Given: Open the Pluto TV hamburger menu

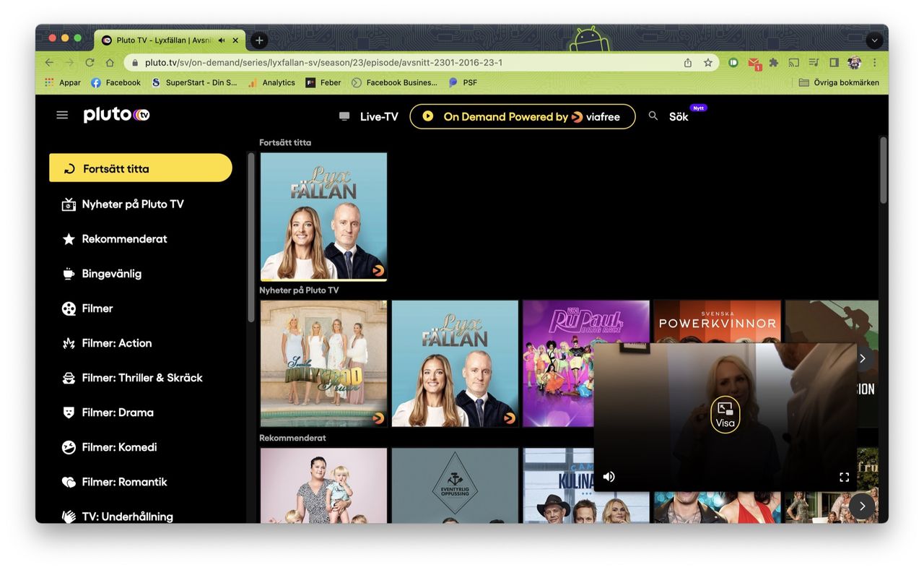Looking at the screenshot, I should click(x=62, y=115).
